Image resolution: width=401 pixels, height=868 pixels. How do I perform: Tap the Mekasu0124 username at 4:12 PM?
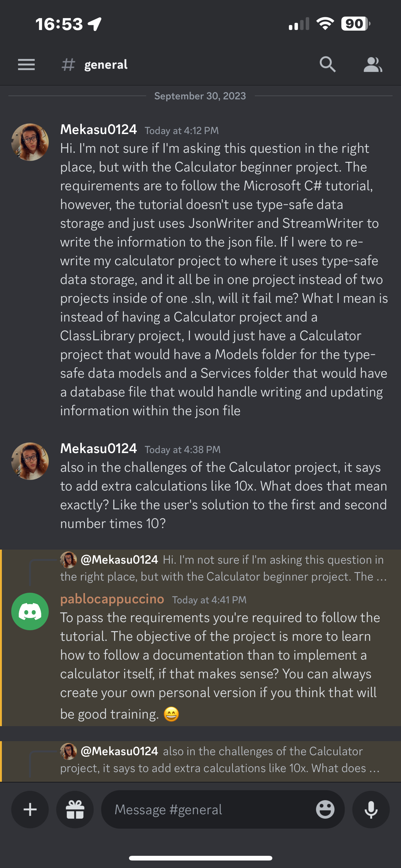(x=98, y=129)
